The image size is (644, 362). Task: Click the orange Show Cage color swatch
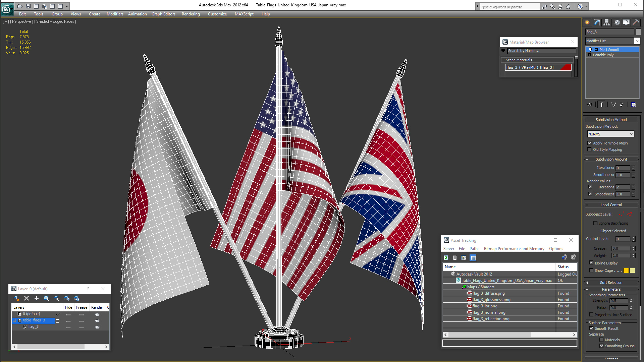point(626,270)
